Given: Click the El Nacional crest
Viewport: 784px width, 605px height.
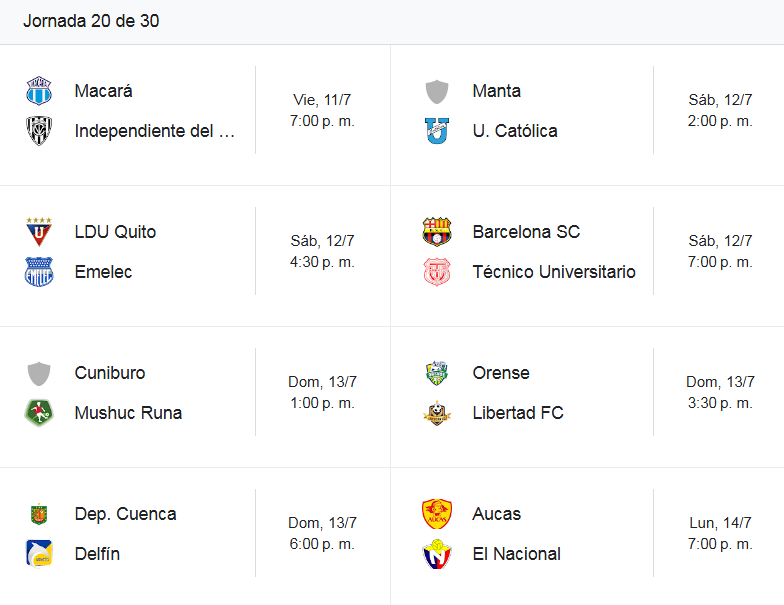Looking at the screenshot, I should [x=437, y=554].
